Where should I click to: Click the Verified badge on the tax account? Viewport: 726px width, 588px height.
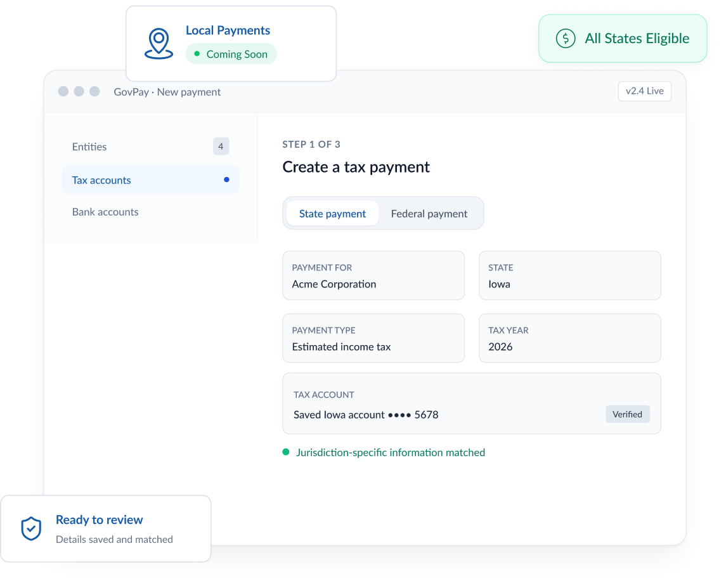coord(627,414)
